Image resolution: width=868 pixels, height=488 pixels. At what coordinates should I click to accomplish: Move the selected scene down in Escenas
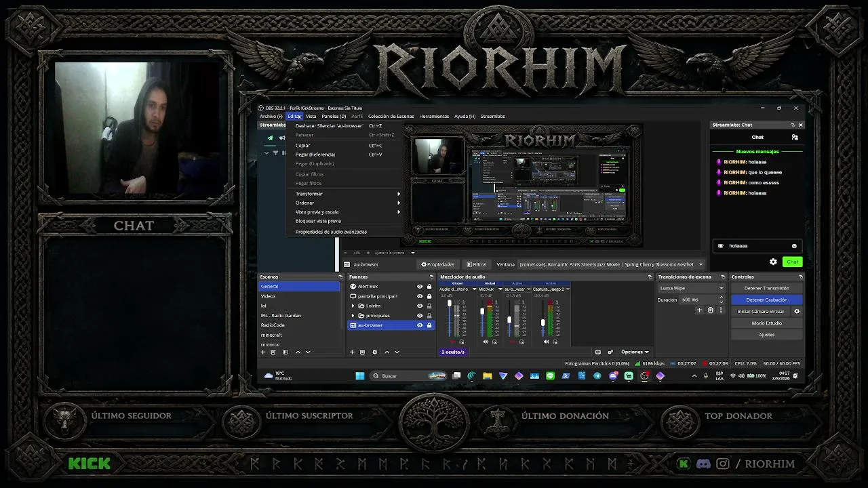pos(308,352)
